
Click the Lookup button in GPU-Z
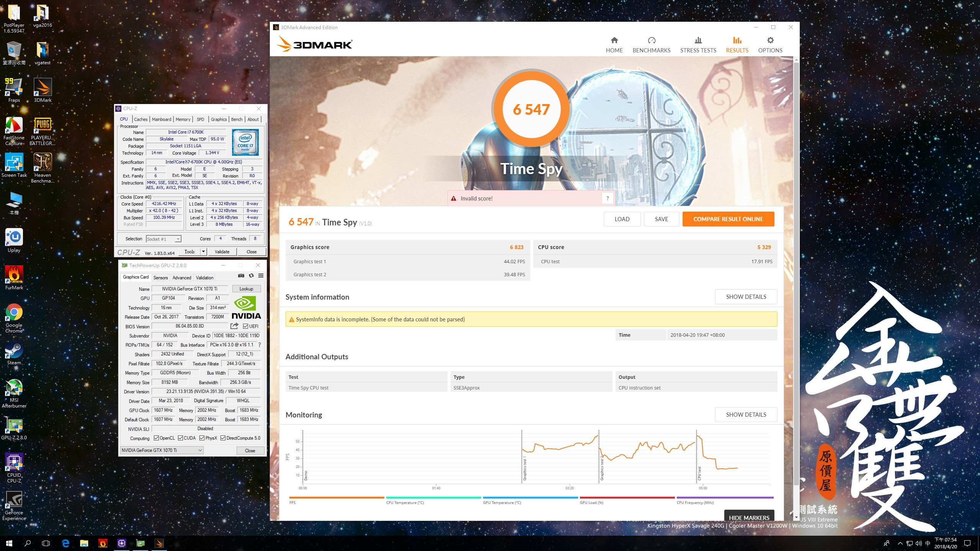[x=246, y=289]
